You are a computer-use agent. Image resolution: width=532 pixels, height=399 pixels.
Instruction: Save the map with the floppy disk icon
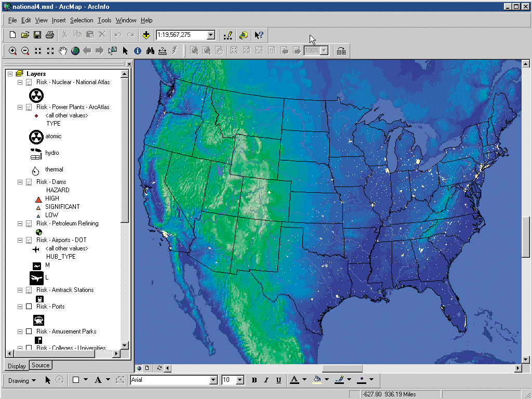tap(37, 35)
